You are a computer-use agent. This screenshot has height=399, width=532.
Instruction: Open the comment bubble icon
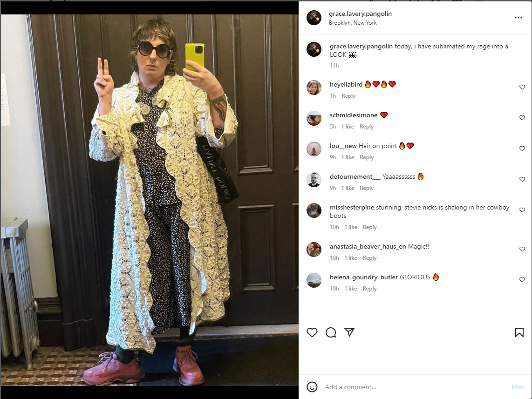pos(331,332)
